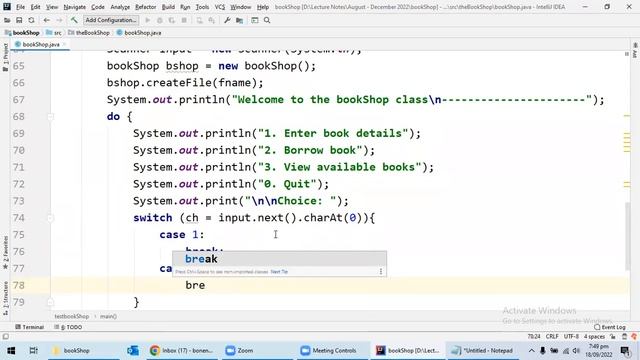Open the Terminal tool window
640x360 pixels.
point(29,327)
